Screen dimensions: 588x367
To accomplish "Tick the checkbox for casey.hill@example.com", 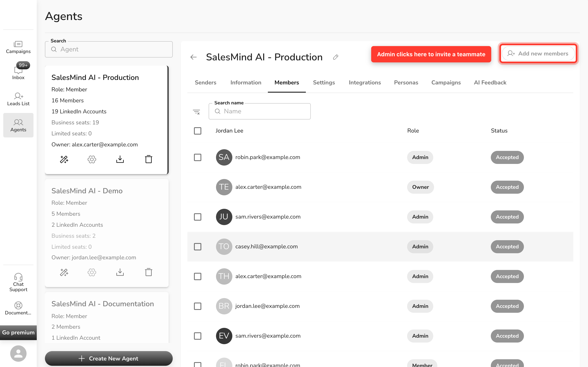I will pyautogui.click(x=198, y=247).
